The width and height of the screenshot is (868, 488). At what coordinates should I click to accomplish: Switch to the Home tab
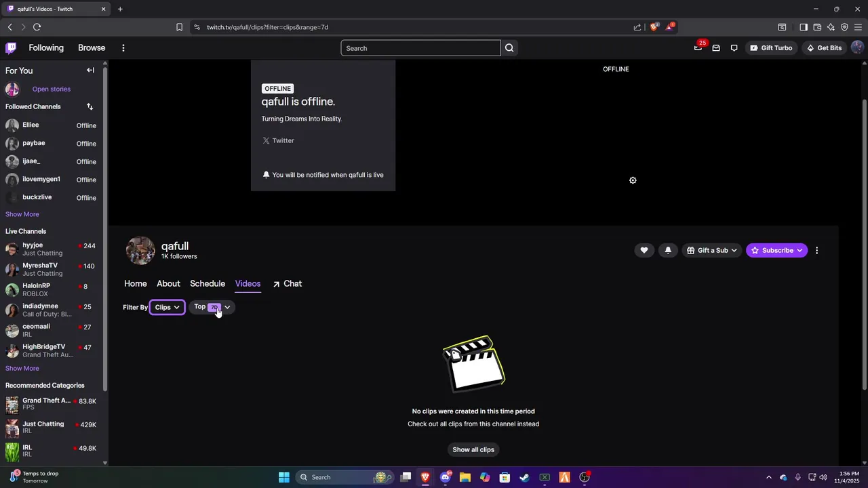point(136,284)
